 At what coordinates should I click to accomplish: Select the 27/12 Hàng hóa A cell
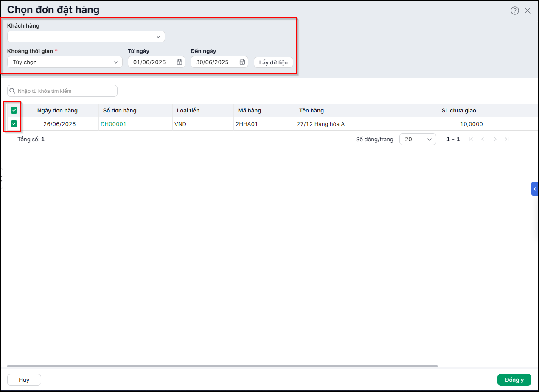(342, 124)
